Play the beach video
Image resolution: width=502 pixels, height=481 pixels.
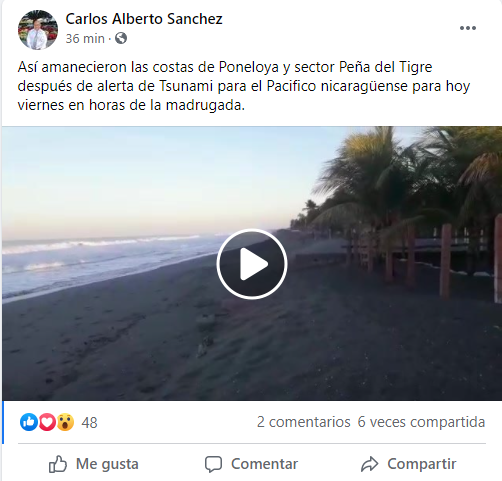252,264
